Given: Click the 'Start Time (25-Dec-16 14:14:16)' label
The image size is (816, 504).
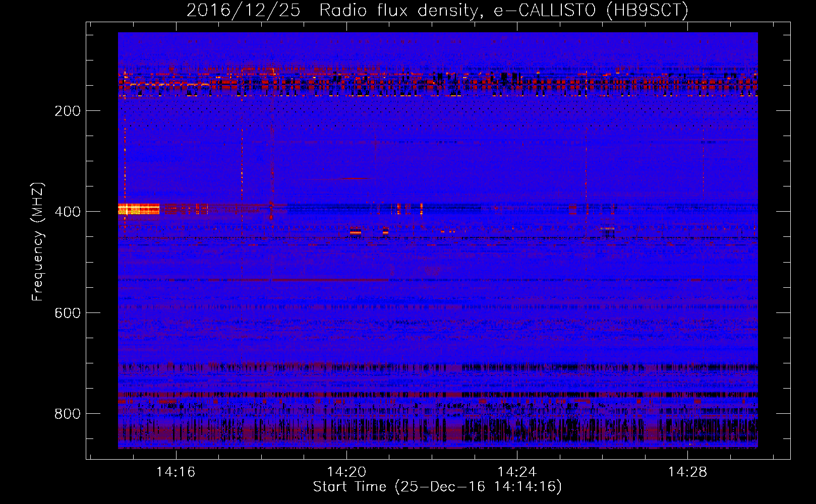Looking at the screenshot, I should pos(437,487).
